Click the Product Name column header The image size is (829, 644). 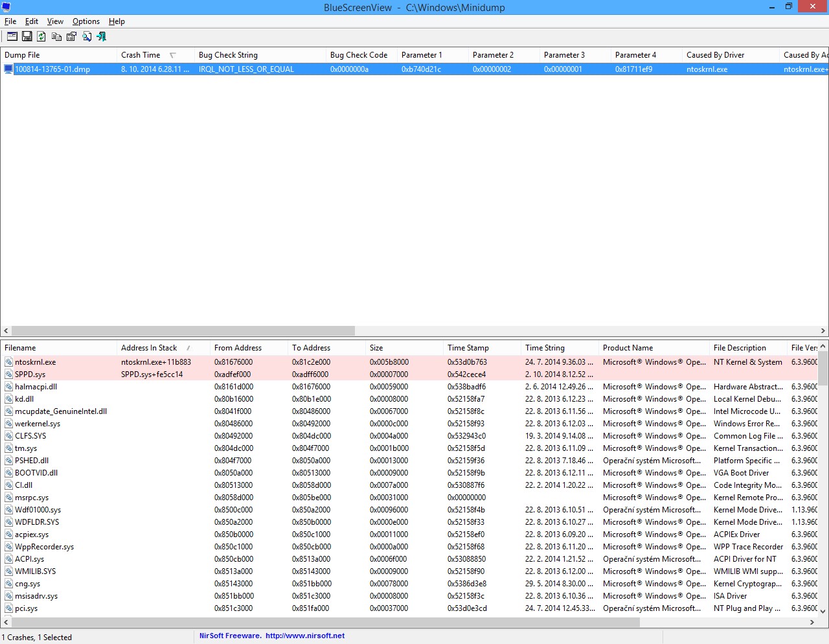coord(654,348)
